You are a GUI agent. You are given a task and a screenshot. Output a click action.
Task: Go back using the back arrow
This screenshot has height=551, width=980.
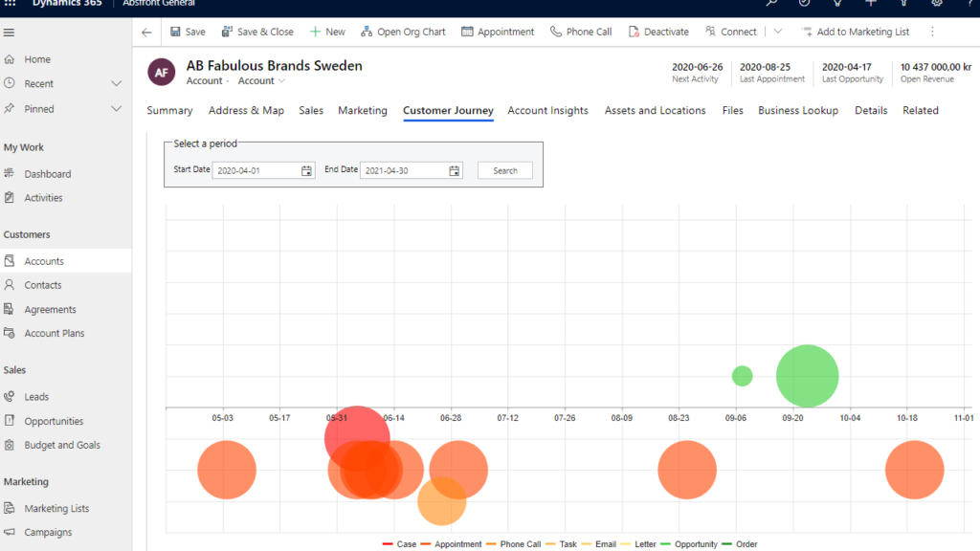(146, 33)
